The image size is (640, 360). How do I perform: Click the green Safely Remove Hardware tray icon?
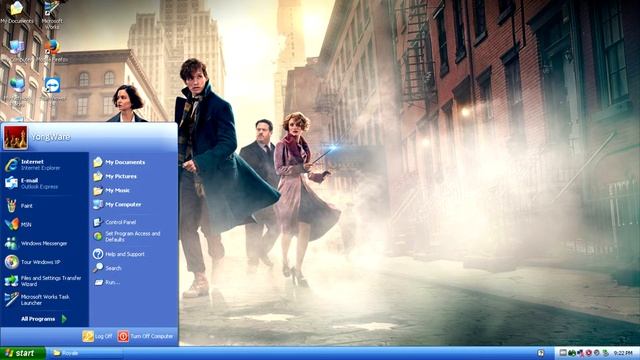click(x=606, y=353)
